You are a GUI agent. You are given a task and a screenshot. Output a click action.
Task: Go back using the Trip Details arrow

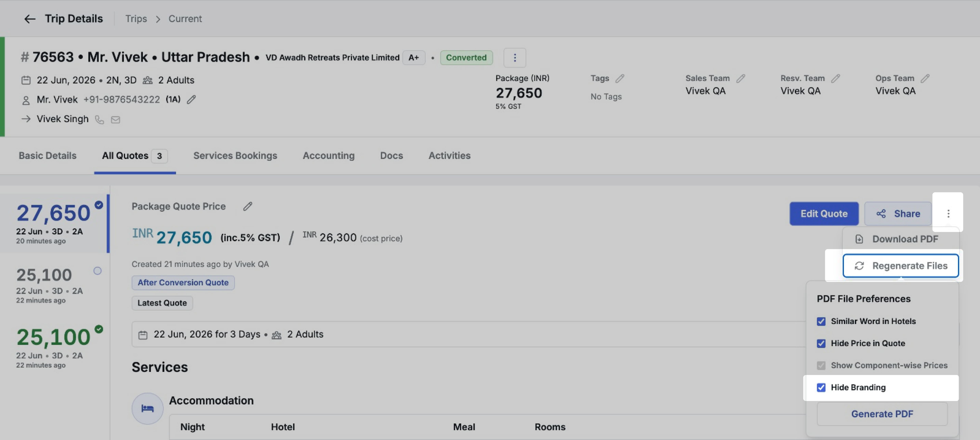point(30,19)
